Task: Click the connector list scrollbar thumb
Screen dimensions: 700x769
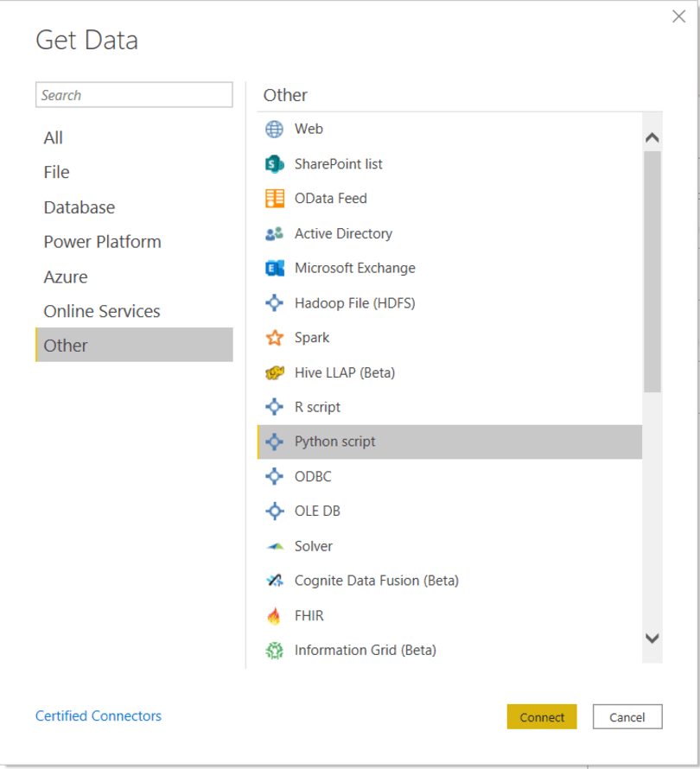Action: click(652, 271)
